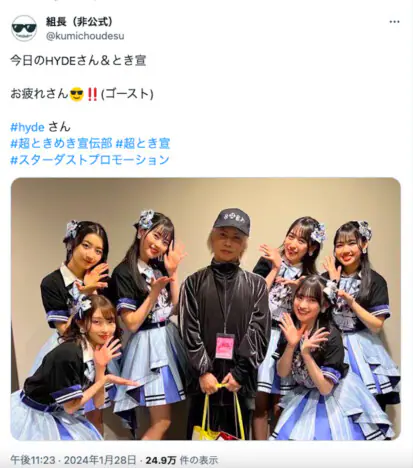The image size is (413, 468).
Task: Click the (ゴースト) text
Action: [x=127, y=94]
